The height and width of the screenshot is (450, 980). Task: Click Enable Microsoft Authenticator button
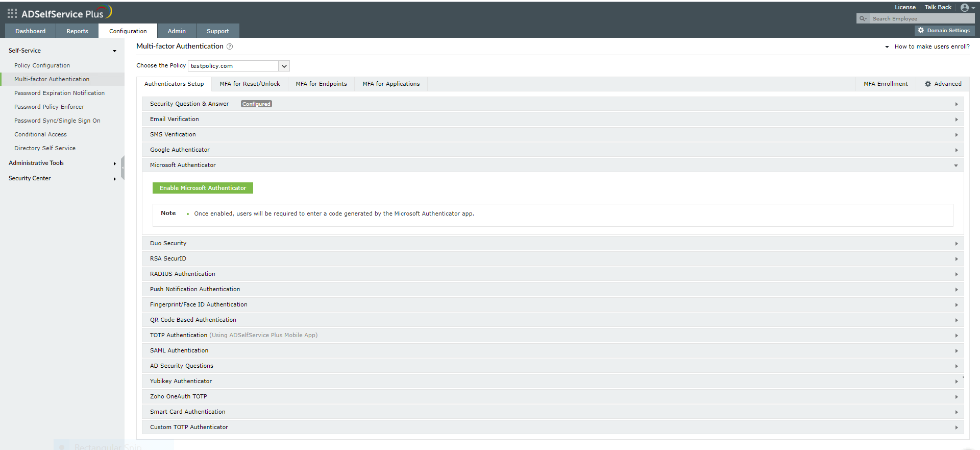pyautogui.click(x=203, y=188)
